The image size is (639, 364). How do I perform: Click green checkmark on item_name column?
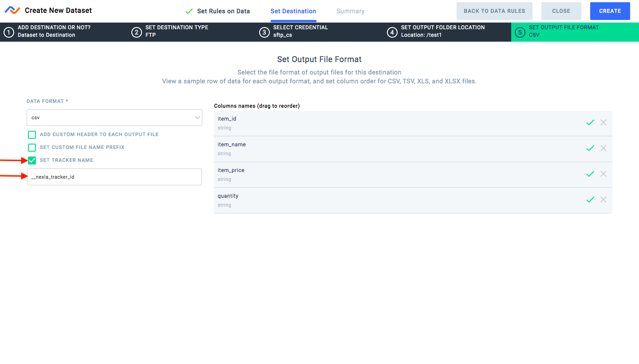[590, 148]
